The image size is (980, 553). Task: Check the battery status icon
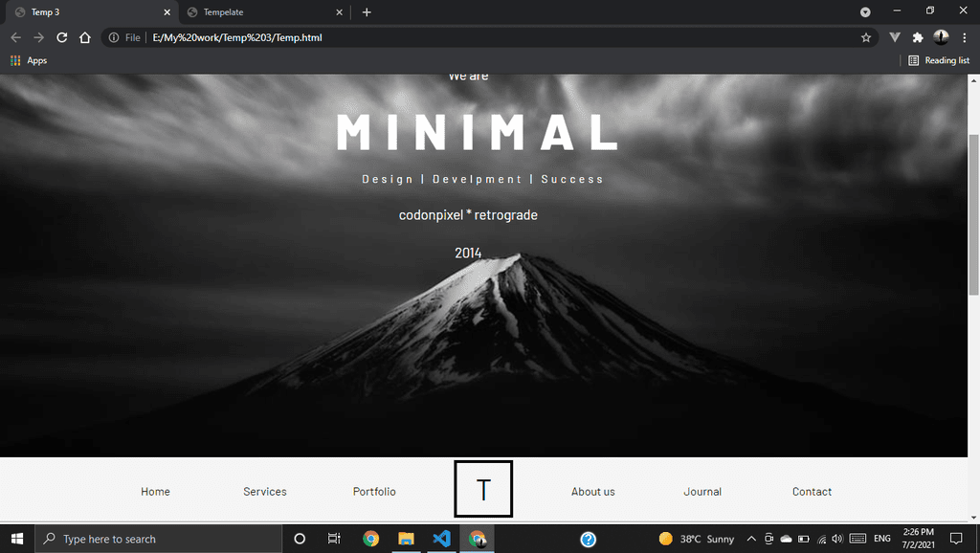(x=804, y=539)
